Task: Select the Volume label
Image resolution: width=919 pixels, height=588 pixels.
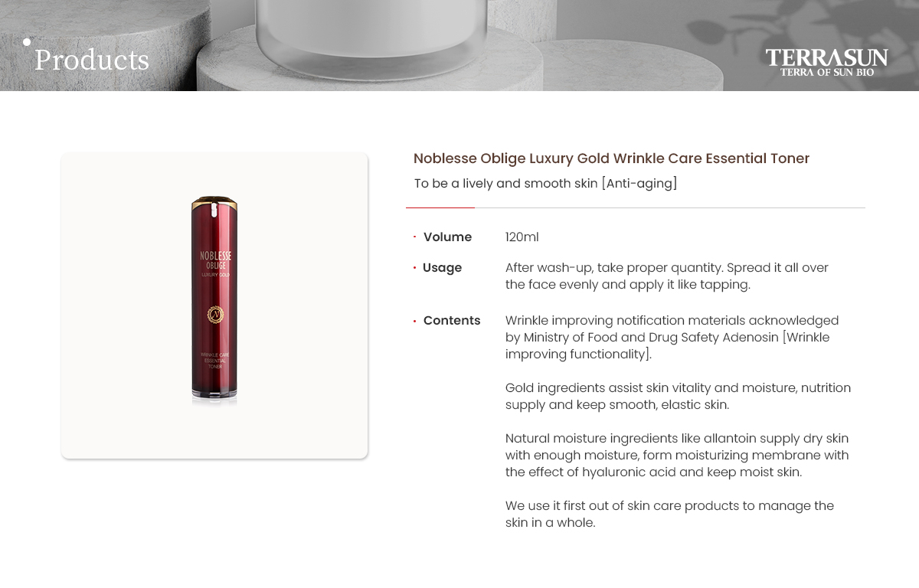Action: coord(447,237)
